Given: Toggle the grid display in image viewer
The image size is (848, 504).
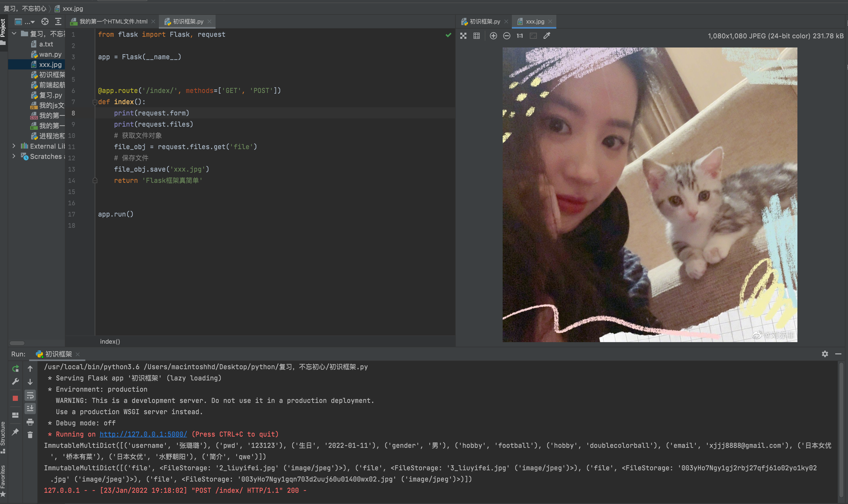Looking at the screenshot, I should (x=477, y=36).
